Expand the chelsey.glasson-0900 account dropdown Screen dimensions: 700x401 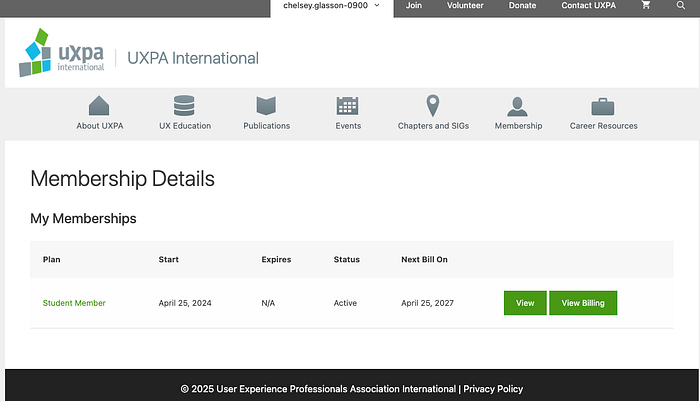click(332, 6)
